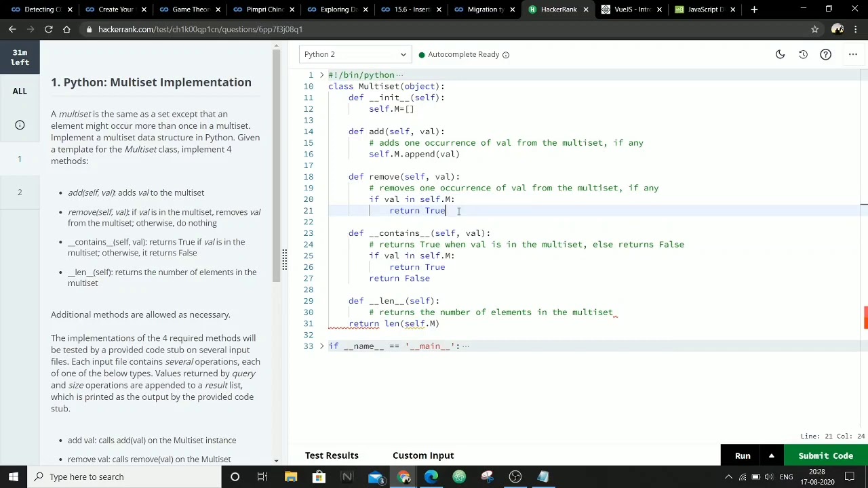Image resolution: width=868 pixels, height=488 pixels.
Task: Go to browser home page
Action: [66, 29]
